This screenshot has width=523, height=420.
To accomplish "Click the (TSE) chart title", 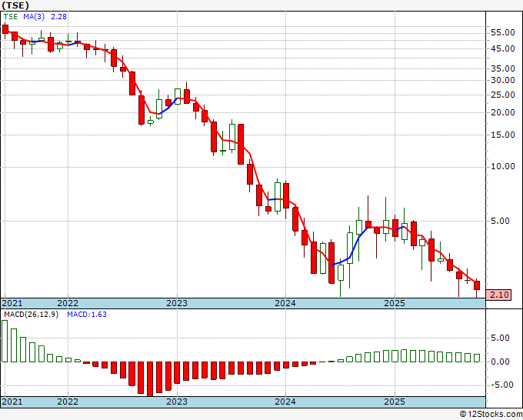I will point(15,5).
